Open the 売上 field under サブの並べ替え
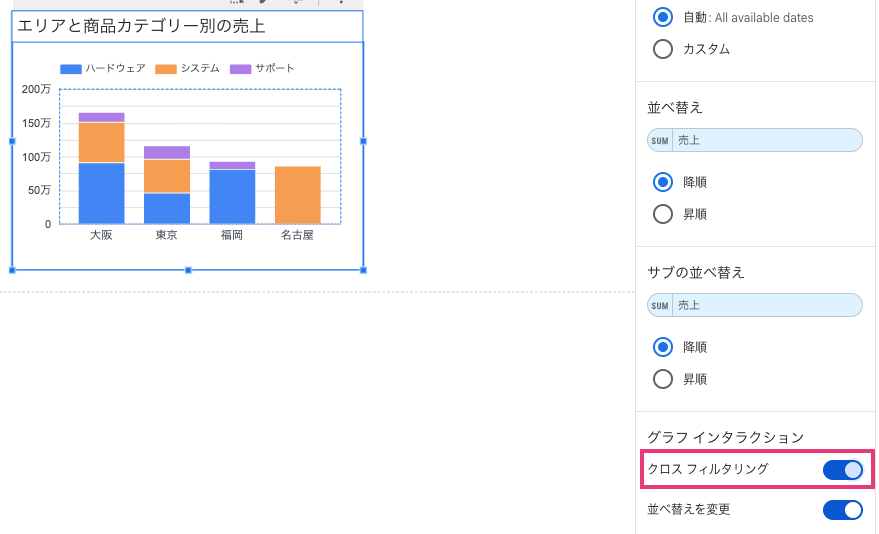Viewport: 879px width, 534px height. coord(765,306)
